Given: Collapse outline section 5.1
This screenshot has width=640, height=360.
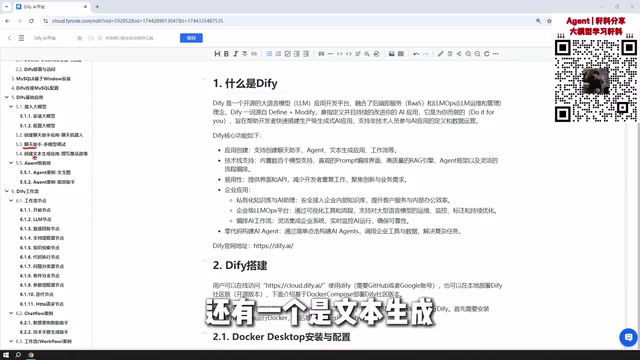Looking at the screenshot, I should coord(11,107).
